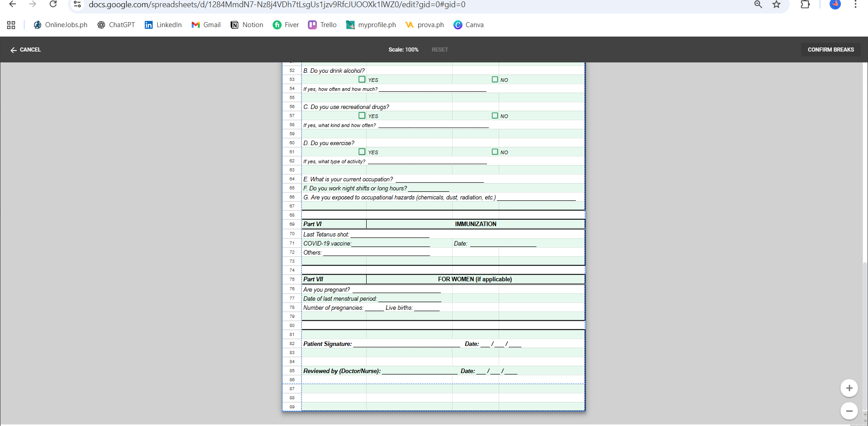Open the browser extensions puzzle icon
Screen dimensions: 868x426
point(805,5)
